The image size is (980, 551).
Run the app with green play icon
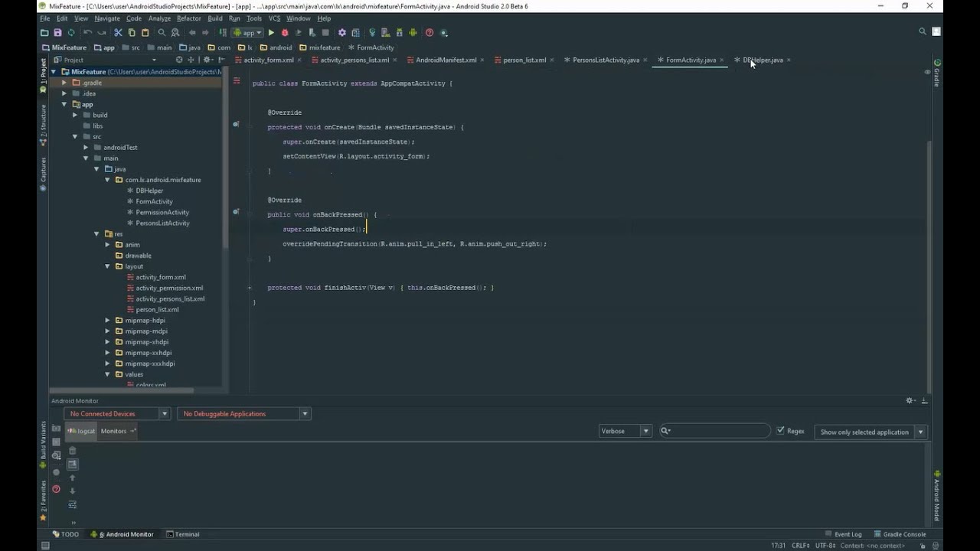tap(271, 33)
